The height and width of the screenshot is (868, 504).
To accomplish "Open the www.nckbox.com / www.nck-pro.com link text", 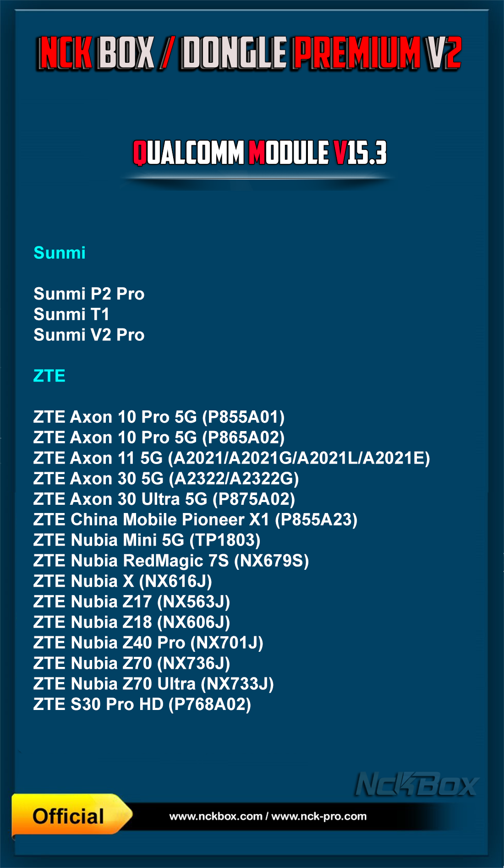I will tap(268, 816).
